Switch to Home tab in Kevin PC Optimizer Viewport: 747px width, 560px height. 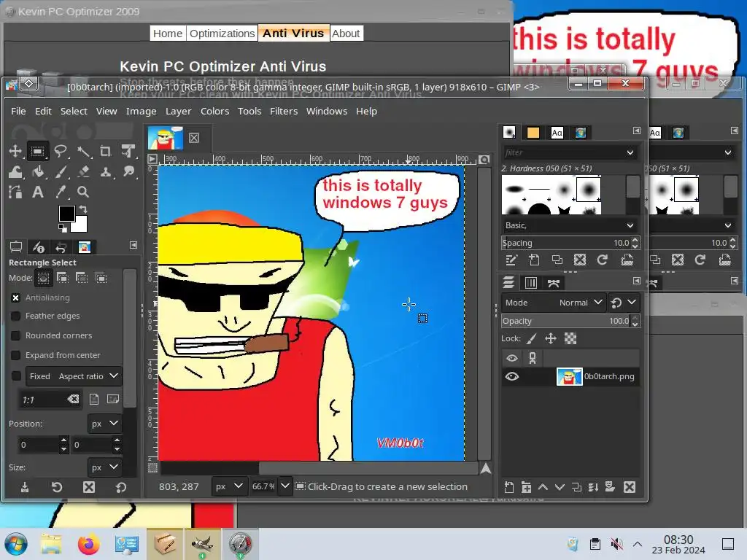(x=168, y=34)
